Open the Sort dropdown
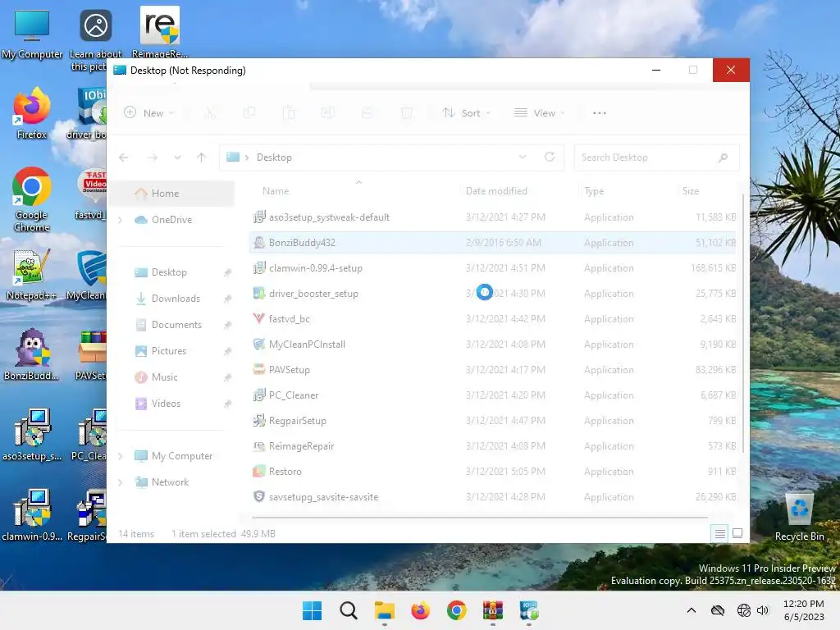This screenshot has width=840, height=630. (466, 113)
